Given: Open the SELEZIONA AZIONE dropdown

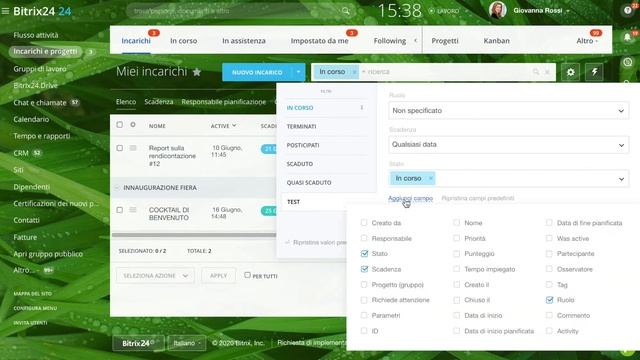Looking at the screenshot, I should (155, 276).
